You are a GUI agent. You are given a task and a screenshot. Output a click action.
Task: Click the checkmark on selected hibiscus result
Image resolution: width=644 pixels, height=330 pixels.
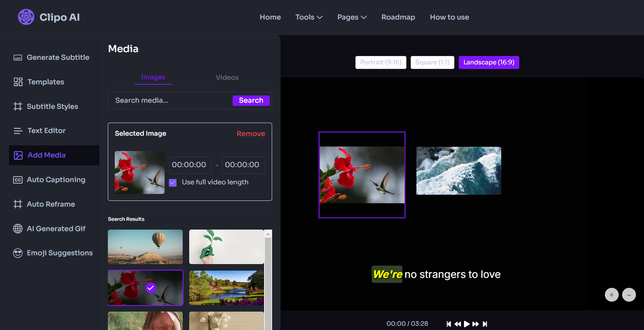click(151, 287)
